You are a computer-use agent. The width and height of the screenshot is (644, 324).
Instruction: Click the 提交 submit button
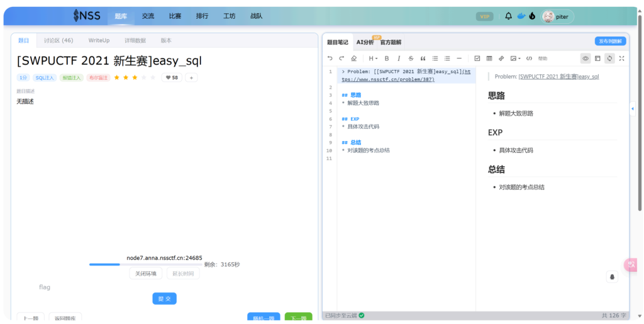click(x=164, y=299)
